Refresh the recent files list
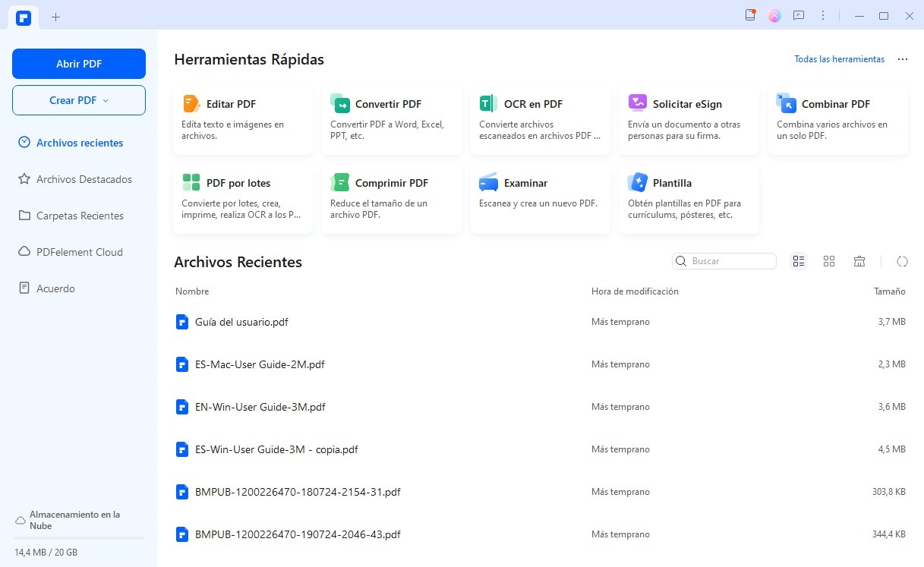 (902, 261)
